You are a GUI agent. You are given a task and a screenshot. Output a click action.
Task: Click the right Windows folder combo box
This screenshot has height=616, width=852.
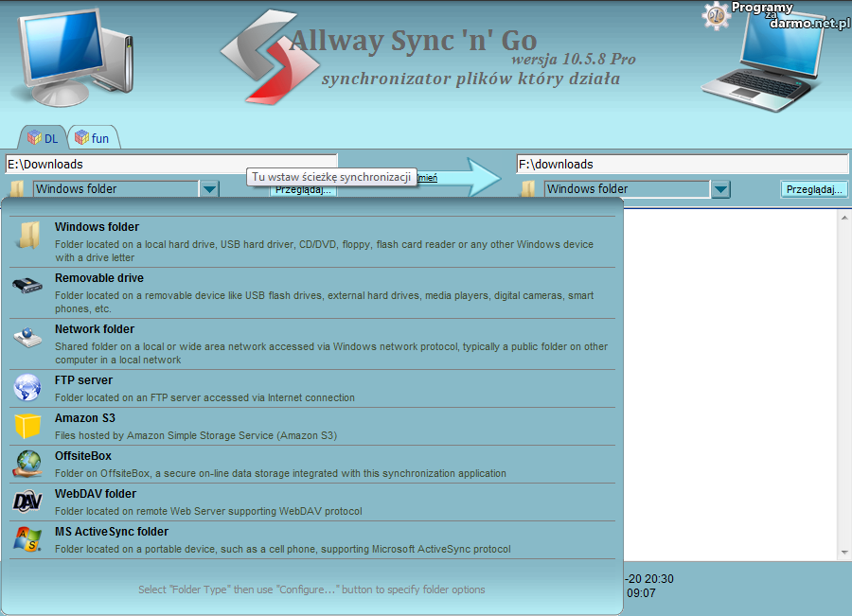point(627,189)
